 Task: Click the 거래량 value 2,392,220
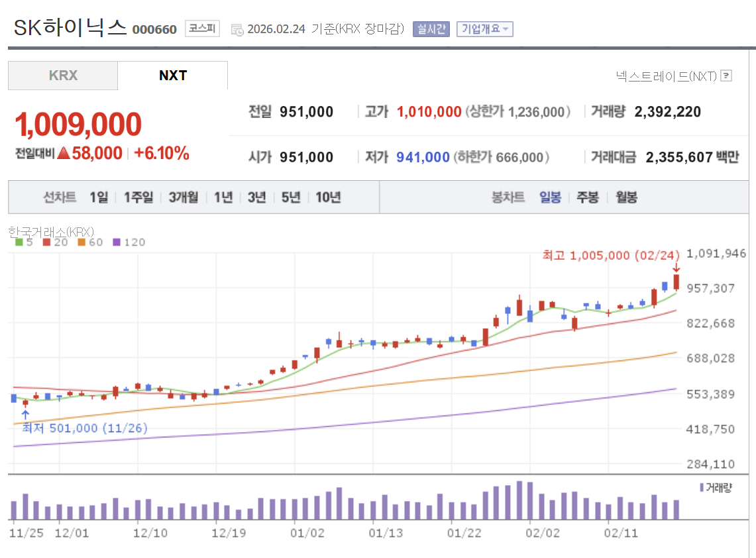click(x=668, y=112)
